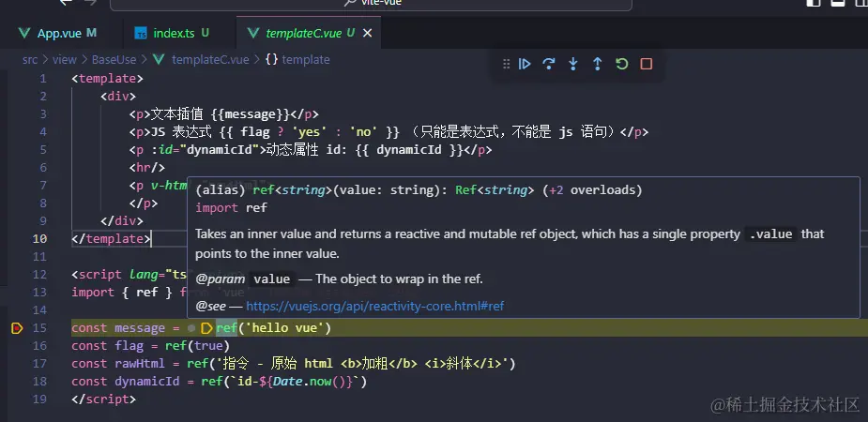Click the inline breakpoint marker before ref
Screen dimensions: 868x422
[206, 328]
